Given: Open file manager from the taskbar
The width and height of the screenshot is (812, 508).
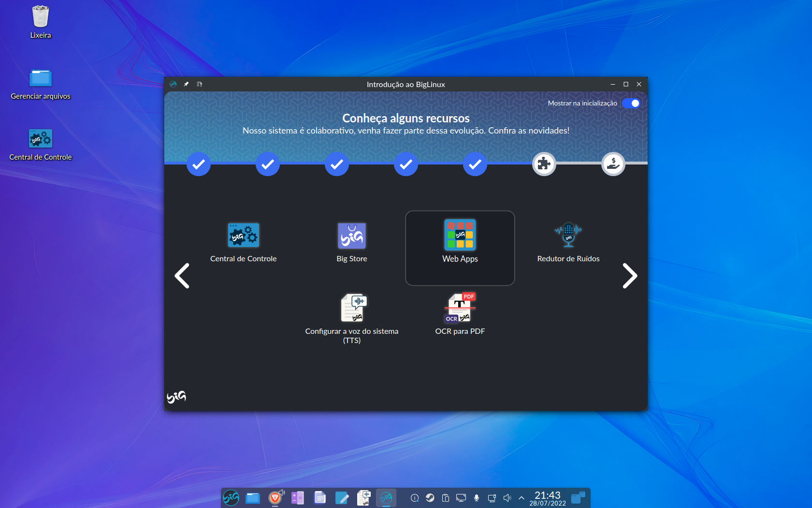Looking at the screenshot, I should pyautogui.click(x=253, y=498).
